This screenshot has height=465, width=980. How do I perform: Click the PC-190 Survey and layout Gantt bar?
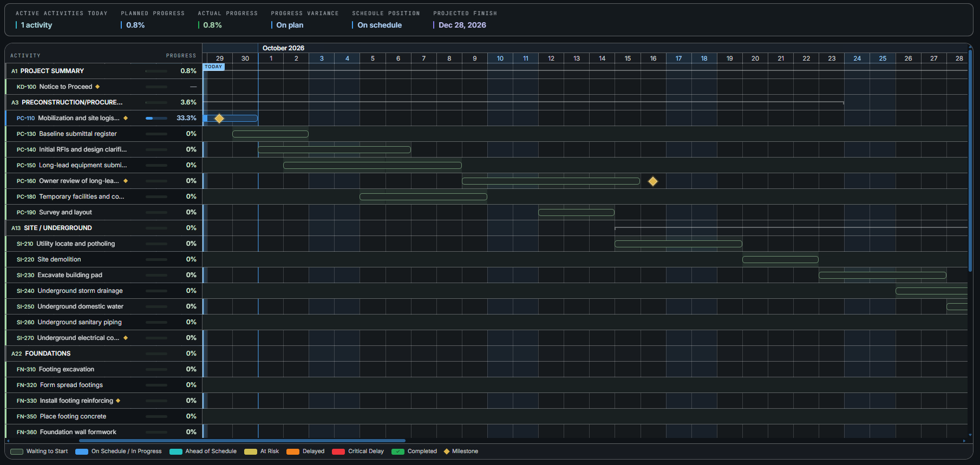(x=576, y=213)
